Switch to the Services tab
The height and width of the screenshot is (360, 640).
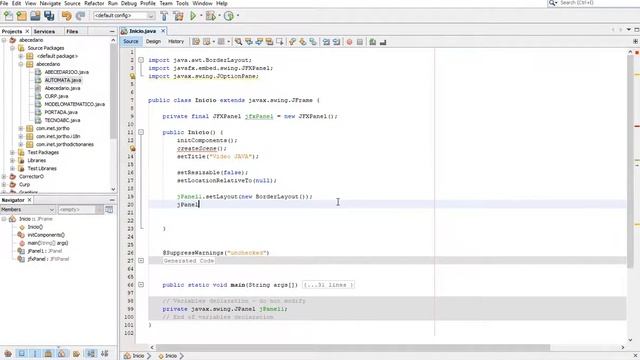pyautogui.click(x=44, y=31)
